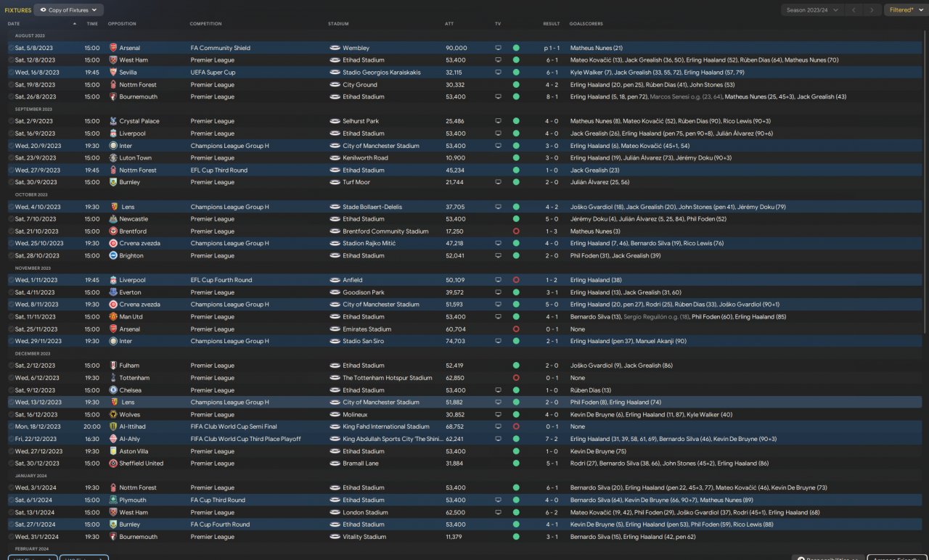The width and height of the screenshot is (929, 560).
Task: Click the stadium icon beside Selhurst Park
Action: [x=335, y=121]
